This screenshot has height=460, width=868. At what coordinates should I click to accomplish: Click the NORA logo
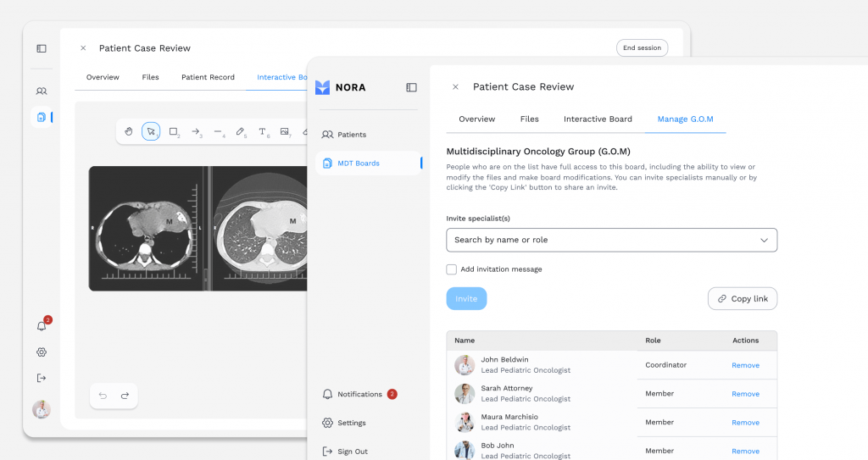coord(341,87)
